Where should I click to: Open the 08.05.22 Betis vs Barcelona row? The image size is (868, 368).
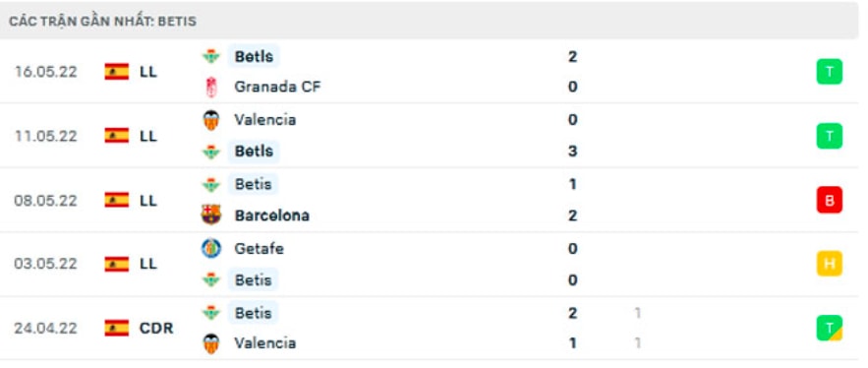[x=434, y=200]
